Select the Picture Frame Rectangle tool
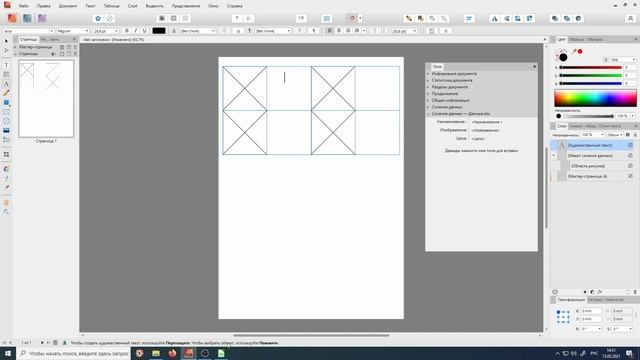Image resolution: width=640 pixels, height=360 pixels. point(6,112)
